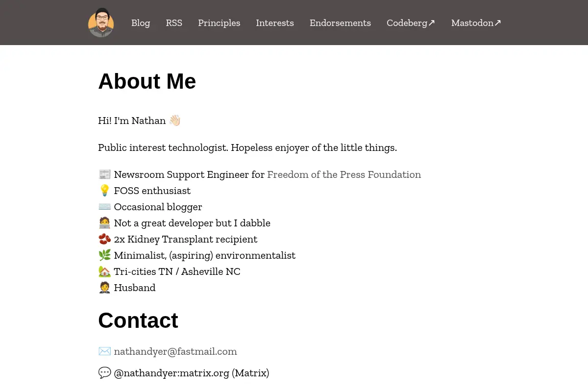The width and height of the screenshot is (588, 392).
Task: Open the external Codeberg link
Action: [x=411, y=23]
